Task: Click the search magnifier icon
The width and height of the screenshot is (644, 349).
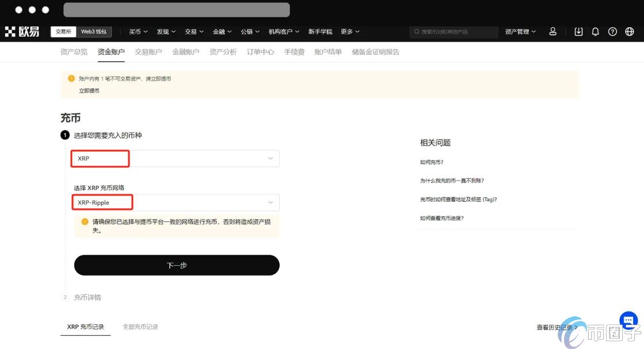Action: point(416,32)
